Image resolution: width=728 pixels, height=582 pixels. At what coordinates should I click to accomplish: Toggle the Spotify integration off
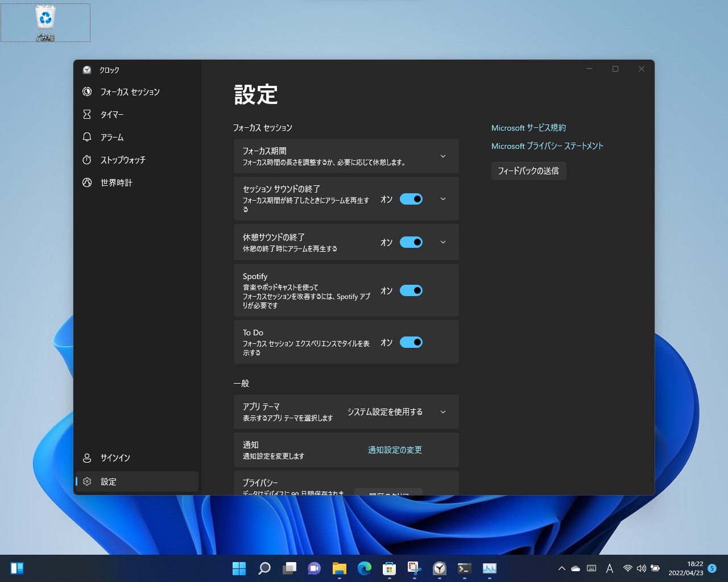[x=411, y=290]
